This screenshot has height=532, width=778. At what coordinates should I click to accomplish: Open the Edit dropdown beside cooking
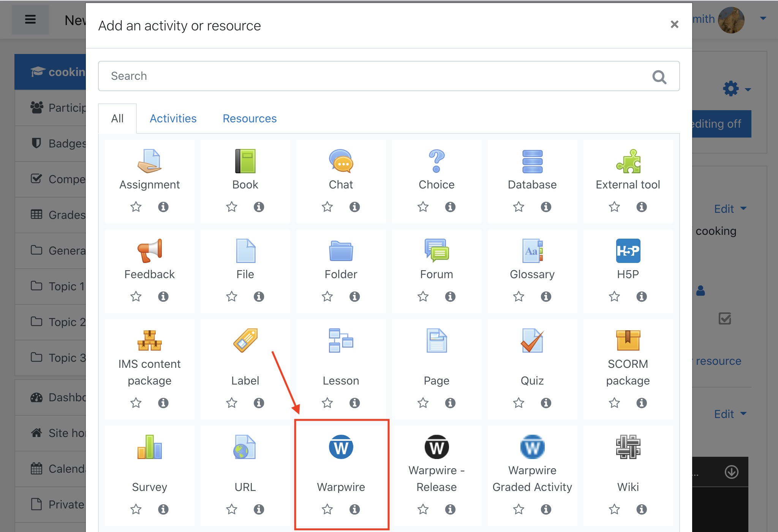coord(730,209)
